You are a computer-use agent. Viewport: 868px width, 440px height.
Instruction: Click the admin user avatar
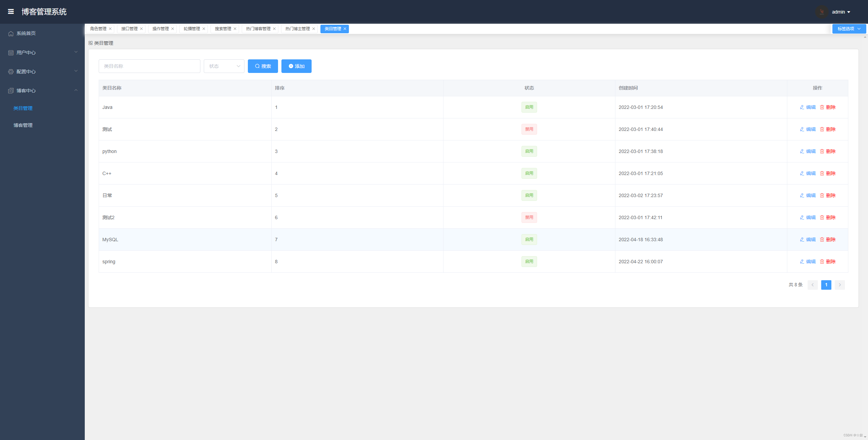822,12
